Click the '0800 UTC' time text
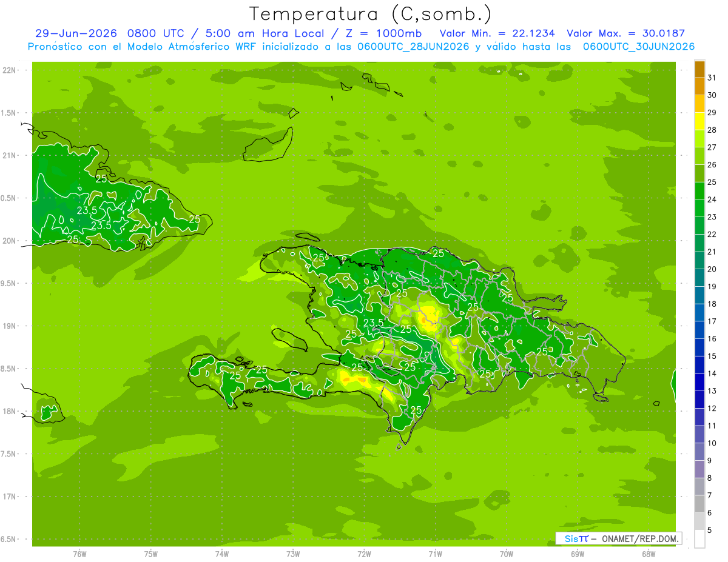This screenshot has width=728, height=562. 157,33
